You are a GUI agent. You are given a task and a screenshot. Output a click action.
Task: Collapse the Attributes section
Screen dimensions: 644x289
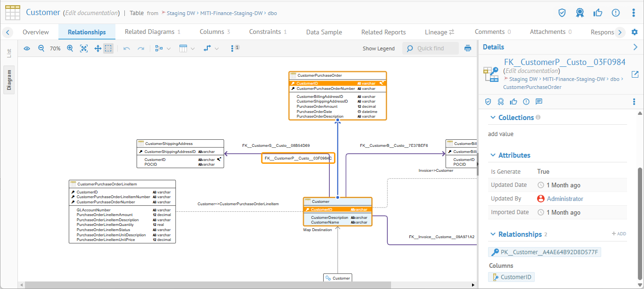click(x=493, y=155)
